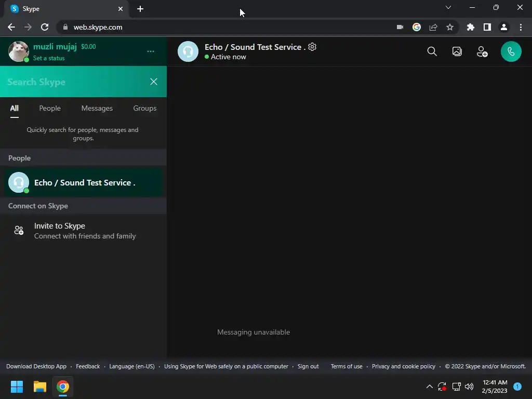Viewport: 532px width, 399px height.
Task: Open File Explorer from taskbar
Action: pos(39,387)
